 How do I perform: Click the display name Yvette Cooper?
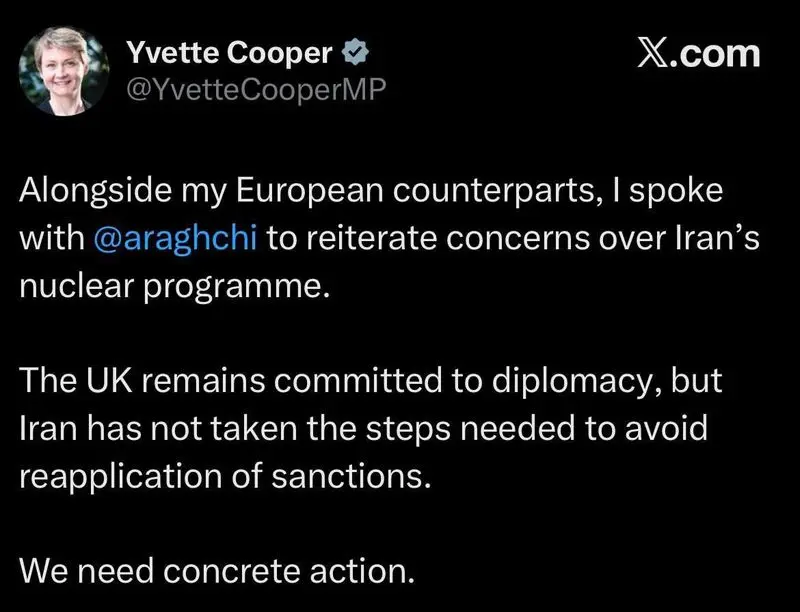(229, 51)
